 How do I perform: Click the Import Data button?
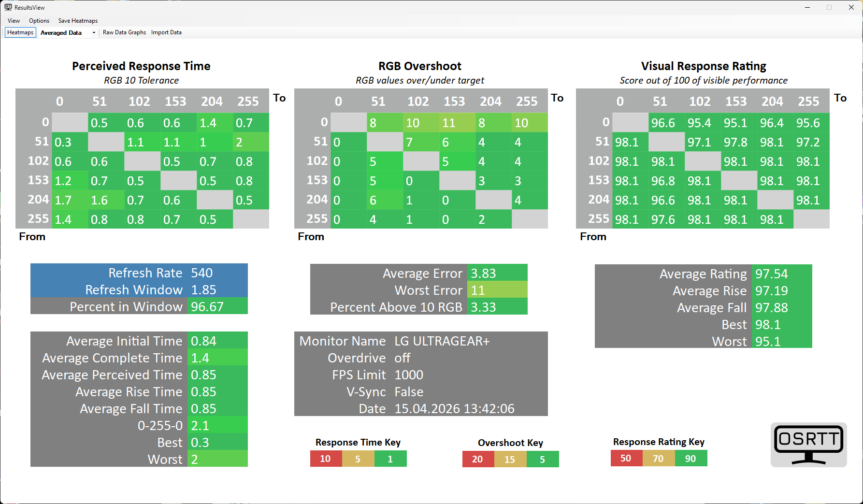(x=166, y=32)
